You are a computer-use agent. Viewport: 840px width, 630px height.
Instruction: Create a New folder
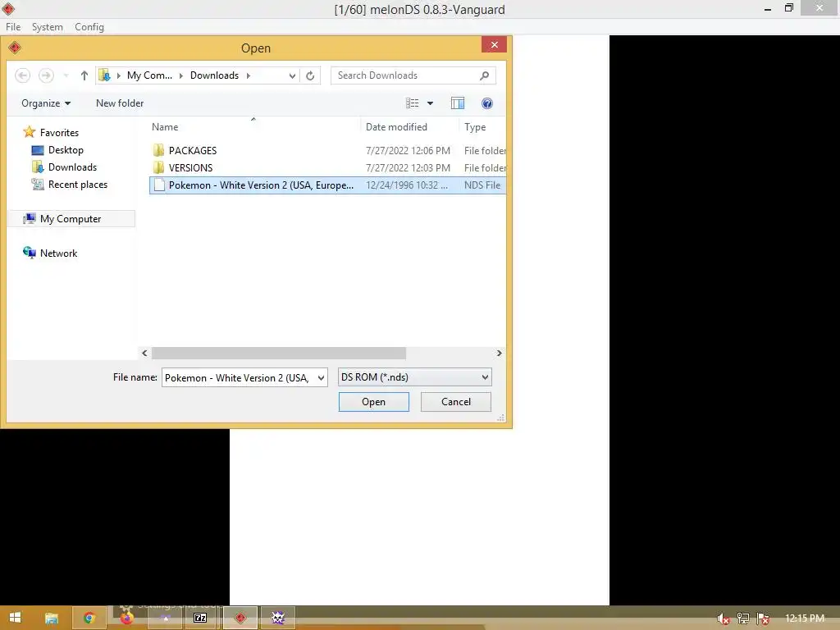coord(120,103)
